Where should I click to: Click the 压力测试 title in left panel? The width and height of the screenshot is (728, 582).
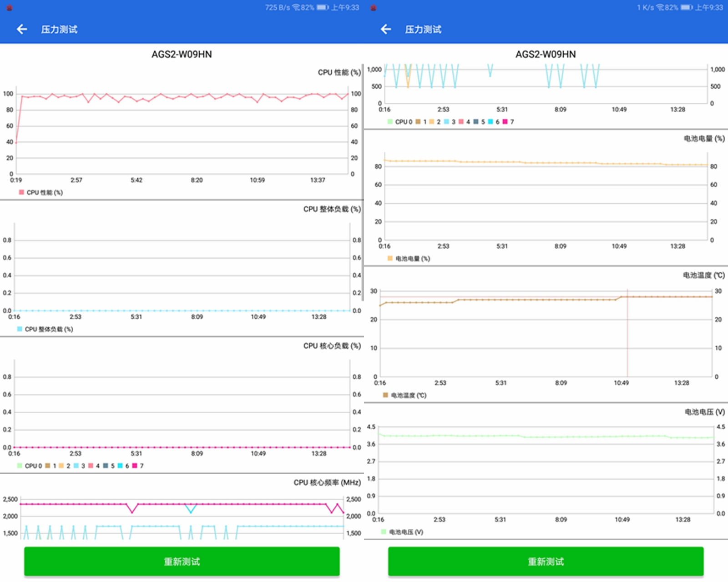point(59,30)
